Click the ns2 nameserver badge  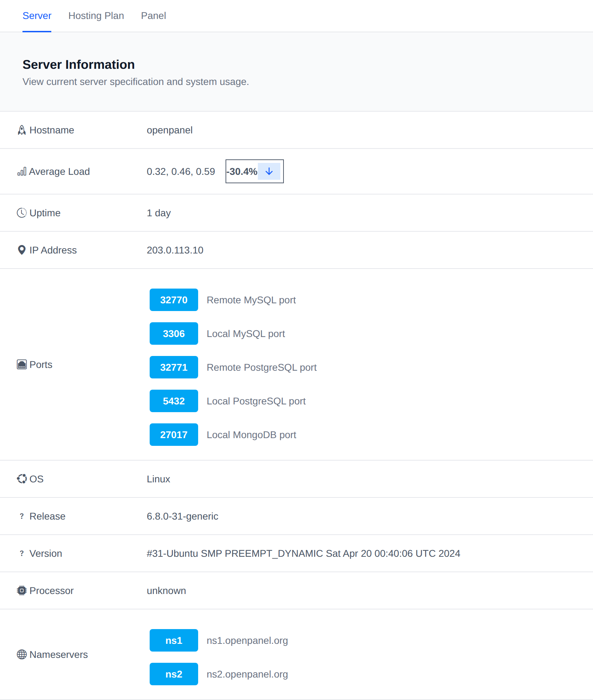coord(174,674)
